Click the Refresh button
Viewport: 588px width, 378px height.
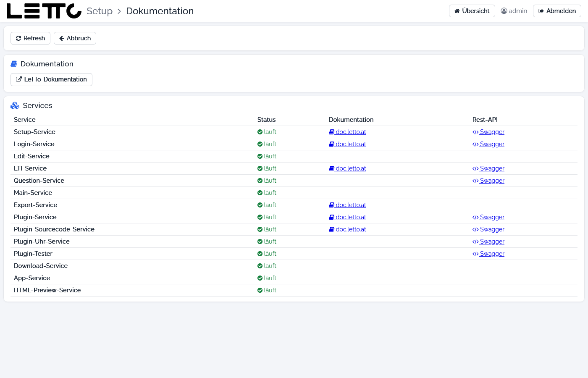pos(30,38)
